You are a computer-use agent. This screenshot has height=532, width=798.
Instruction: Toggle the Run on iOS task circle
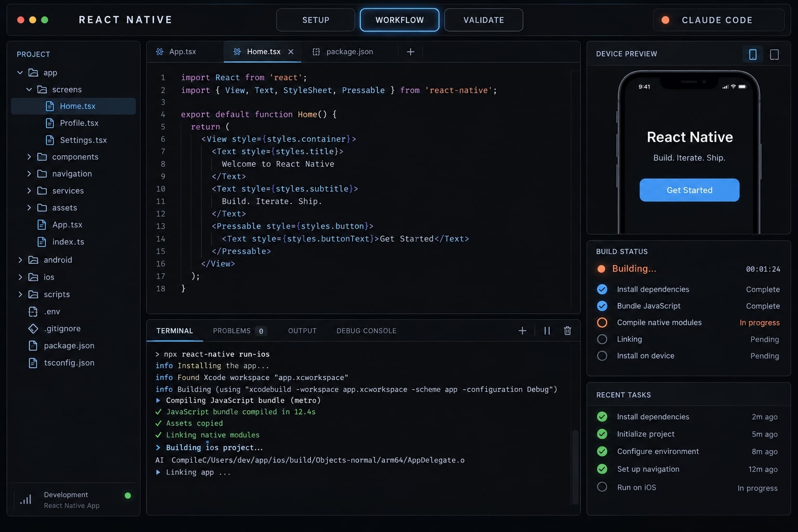[x=602, y=487]
